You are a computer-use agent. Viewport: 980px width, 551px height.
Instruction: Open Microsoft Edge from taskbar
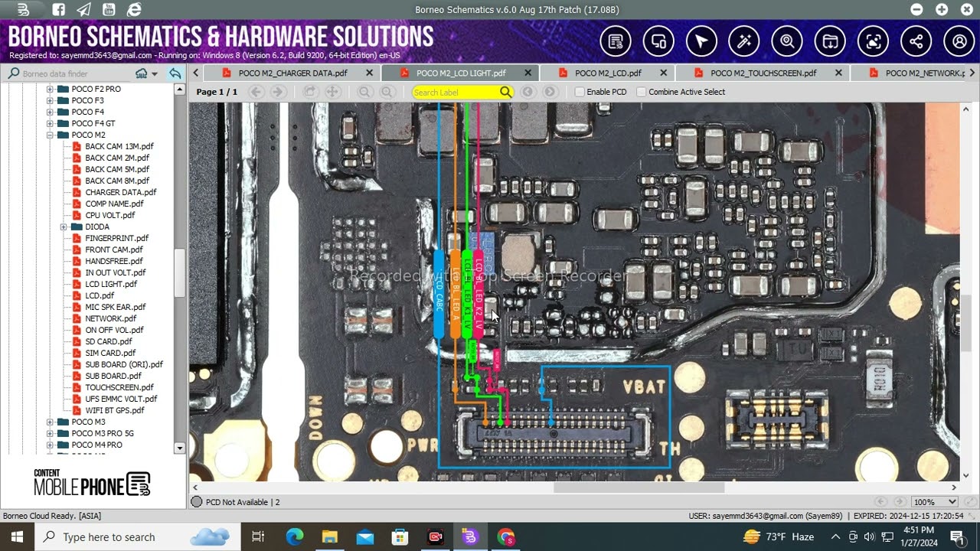coord(295,536)
